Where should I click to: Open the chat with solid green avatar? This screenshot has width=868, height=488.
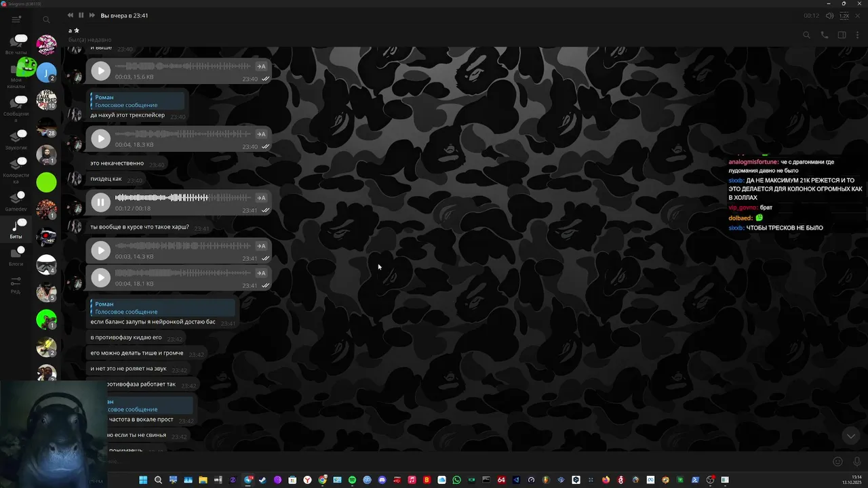tap(46, 182)
